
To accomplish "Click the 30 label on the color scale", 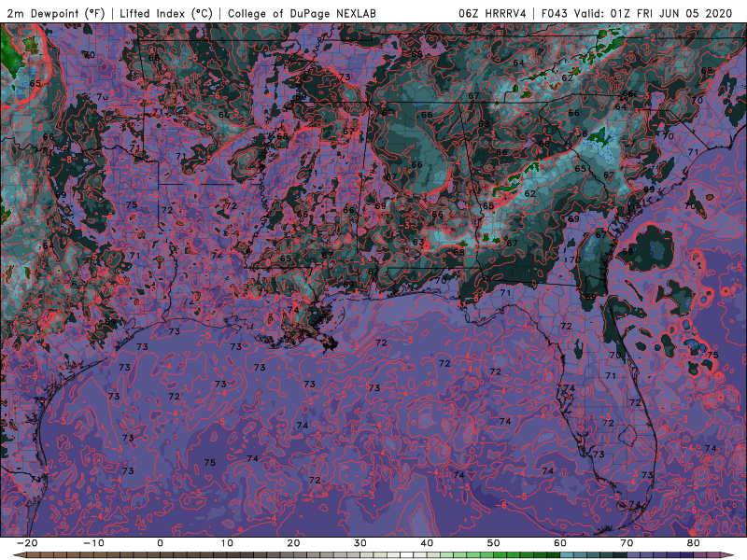I will [360, 543].
